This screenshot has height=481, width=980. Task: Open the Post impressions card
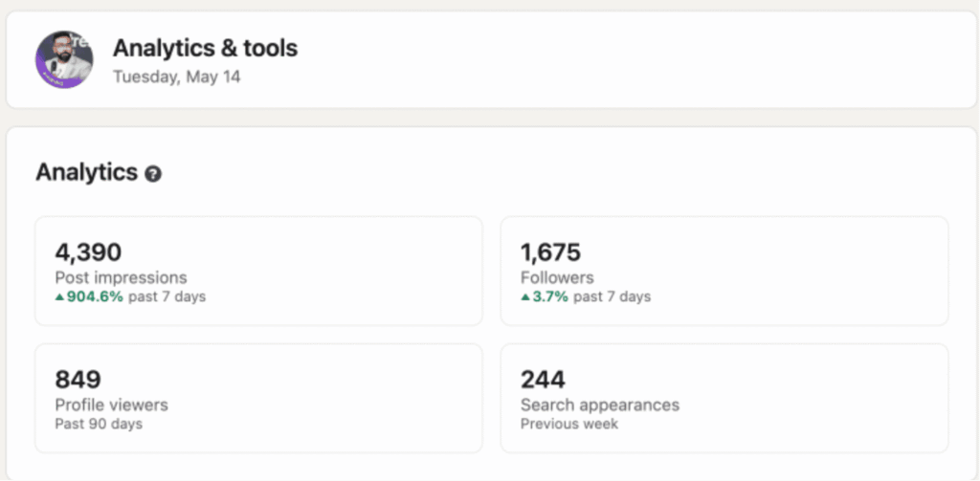point(258,271)
